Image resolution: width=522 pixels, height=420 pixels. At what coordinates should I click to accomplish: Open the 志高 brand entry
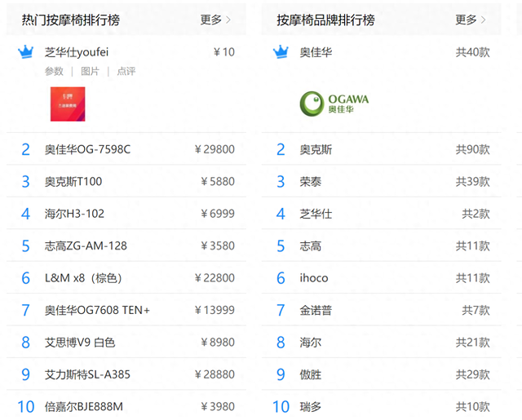310,246
